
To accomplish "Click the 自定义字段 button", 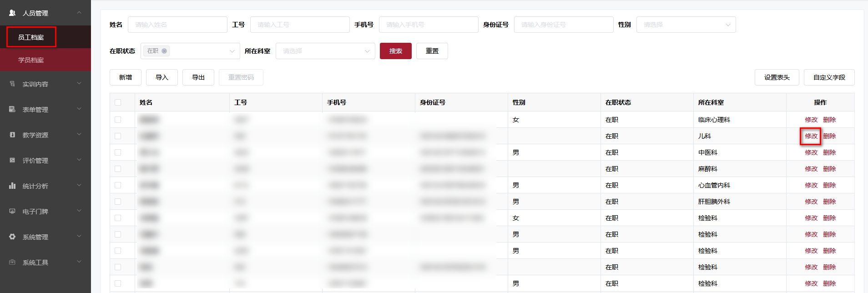I will coord(829,77).
